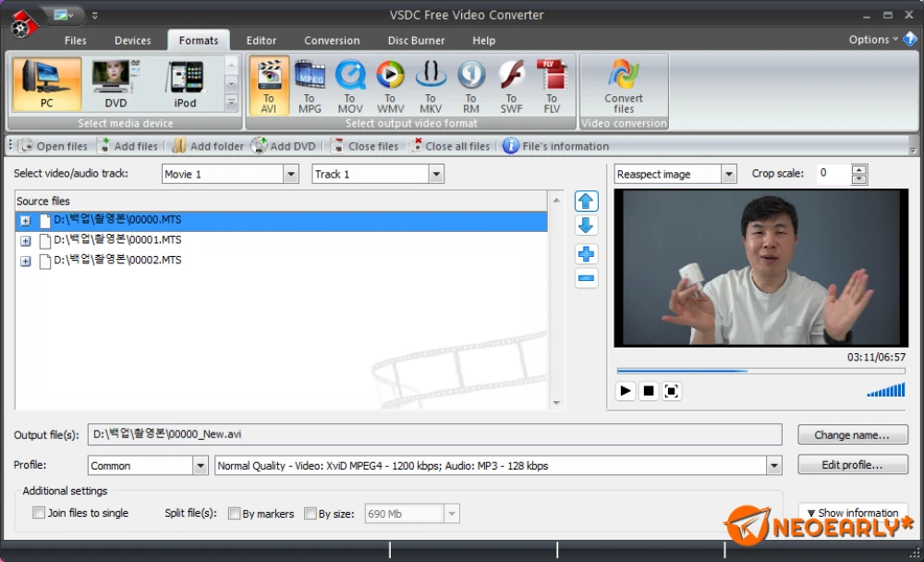Open the 690 Mb split size dropdown
Viewport: 924px width, 562px height.
click(x=452, y=514)
